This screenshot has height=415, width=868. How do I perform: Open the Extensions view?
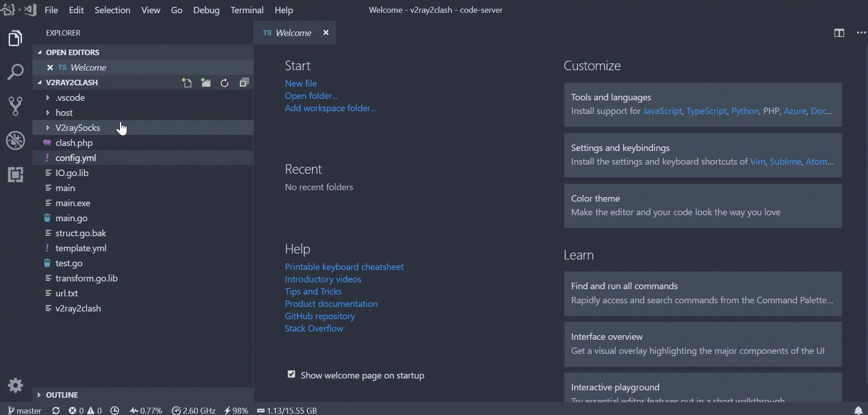pyautogui.click(x=15, y=174)
